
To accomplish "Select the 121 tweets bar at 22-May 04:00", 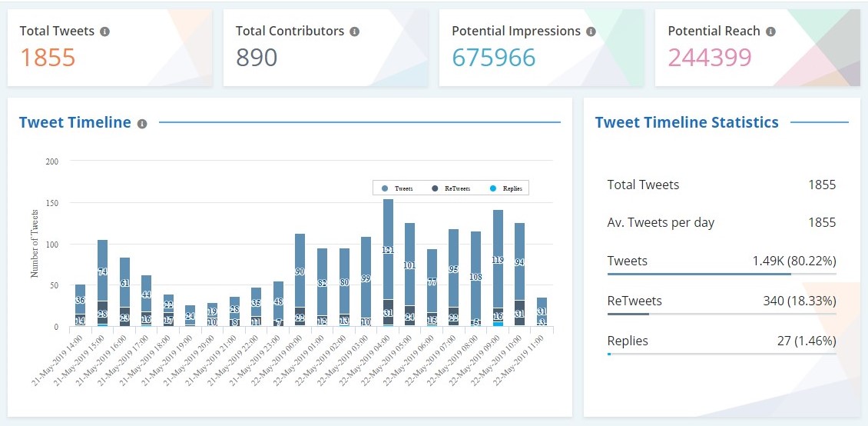I will [388, 249].
